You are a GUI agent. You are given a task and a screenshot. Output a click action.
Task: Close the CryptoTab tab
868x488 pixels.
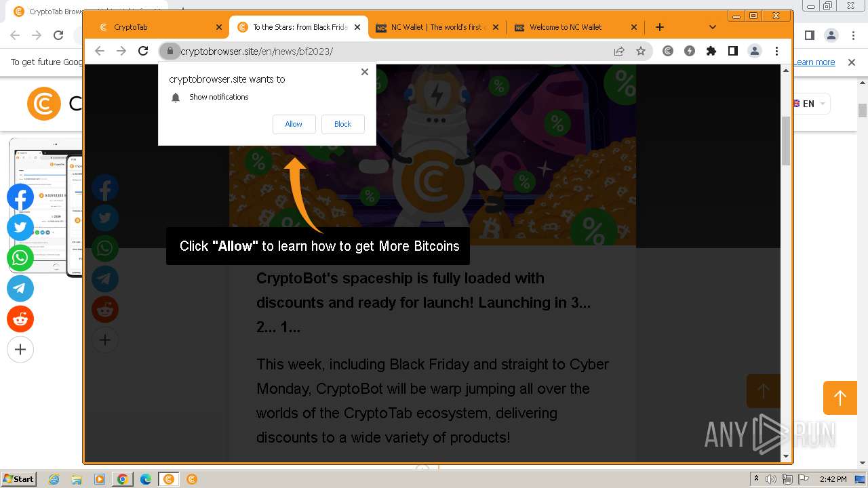point(218,27)
